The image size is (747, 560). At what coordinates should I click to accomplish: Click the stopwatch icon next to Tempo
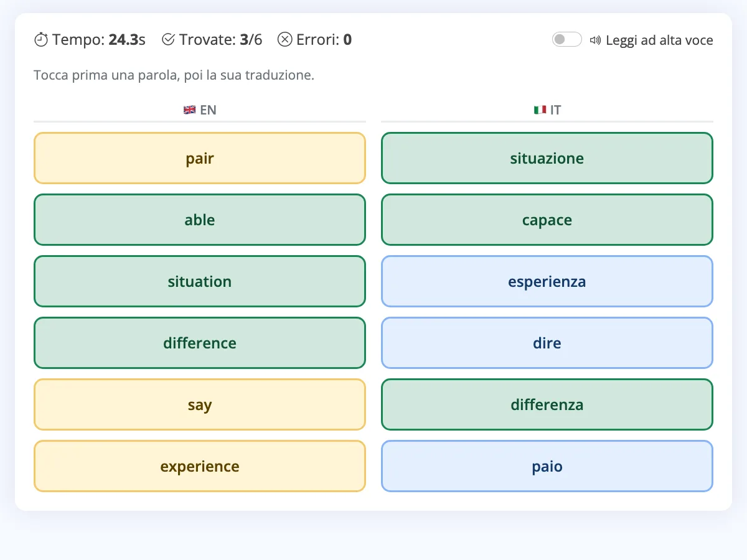40,40
